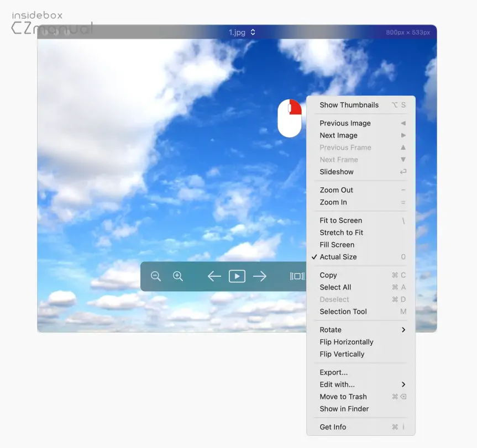The width and height of the screenshot is (477, 448).
Task: Click the zoom in magnifier icon
Action: pos(178,276)
